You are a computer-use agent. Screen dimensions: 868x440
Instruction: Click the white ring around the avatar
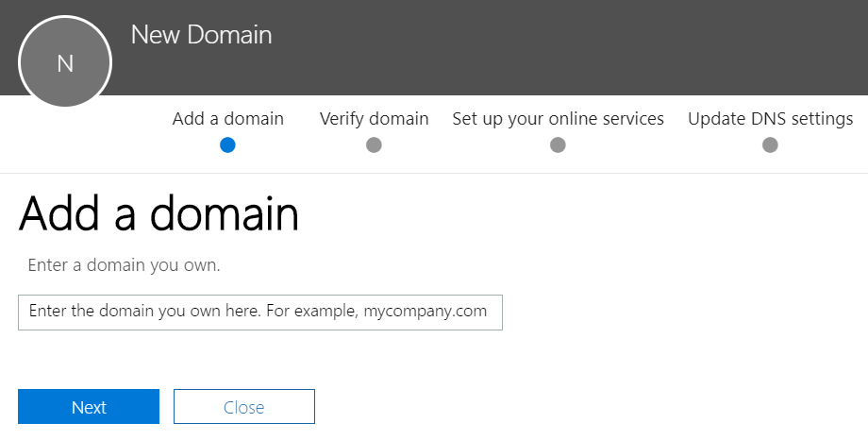(65, 17)
